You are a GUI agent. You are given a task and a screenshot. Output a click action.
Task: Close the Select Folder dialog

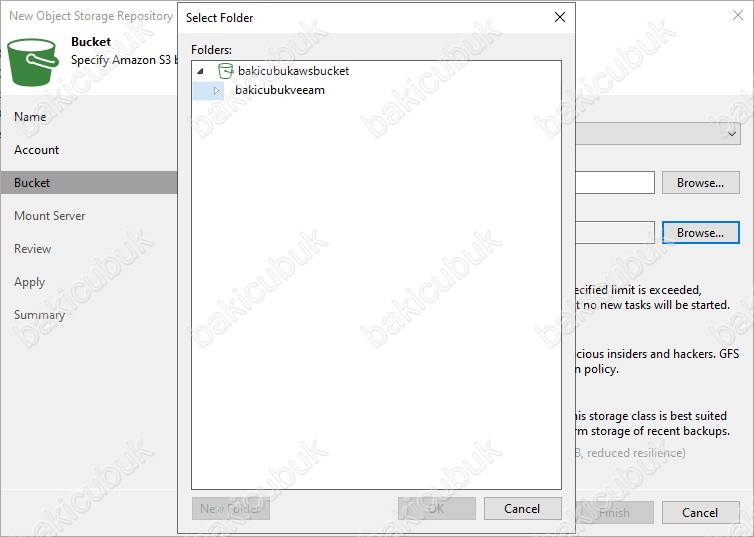560,17
